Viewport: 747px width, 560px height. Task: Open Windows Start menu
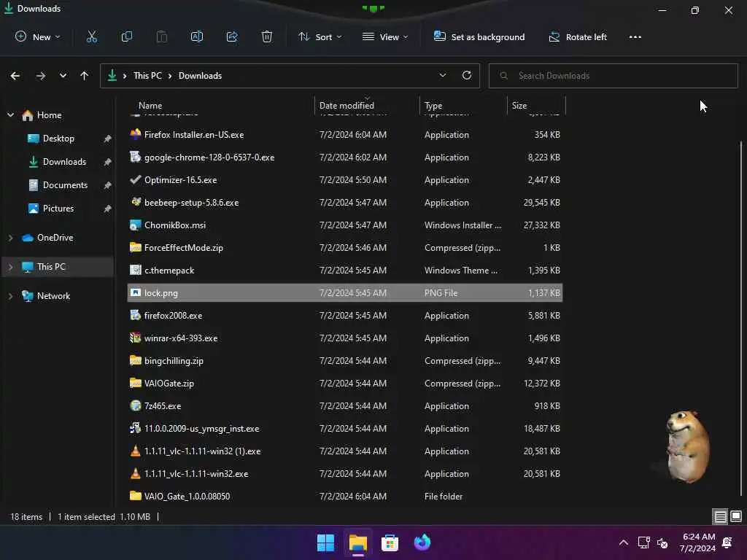(325, 542)
